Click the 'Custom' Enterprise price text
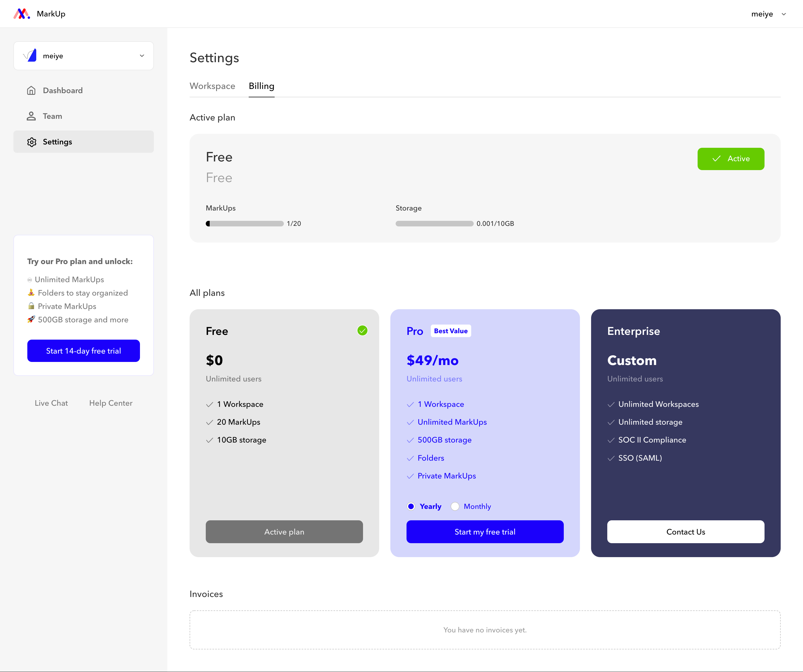803x672 pixels. (632, 360)
